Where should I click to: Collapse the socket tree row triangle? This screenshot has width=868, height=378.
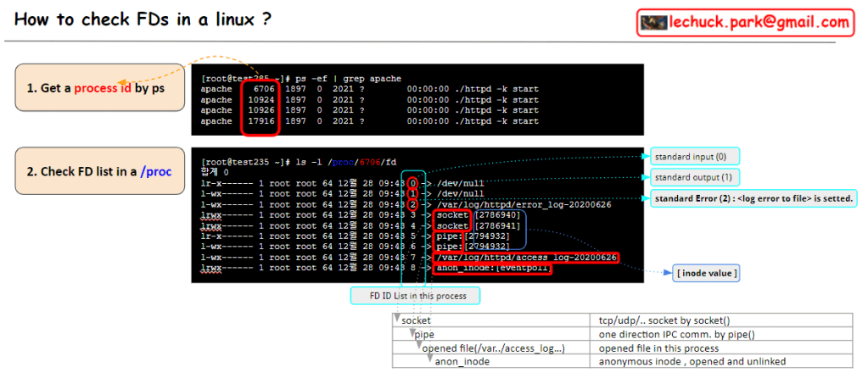(397, 319)
